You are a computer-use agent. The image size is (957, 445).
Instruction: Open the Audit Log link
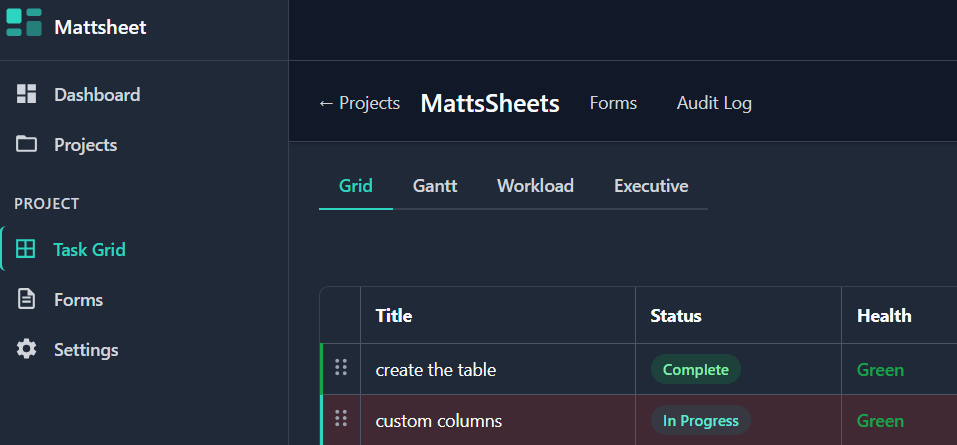point(714,103)
